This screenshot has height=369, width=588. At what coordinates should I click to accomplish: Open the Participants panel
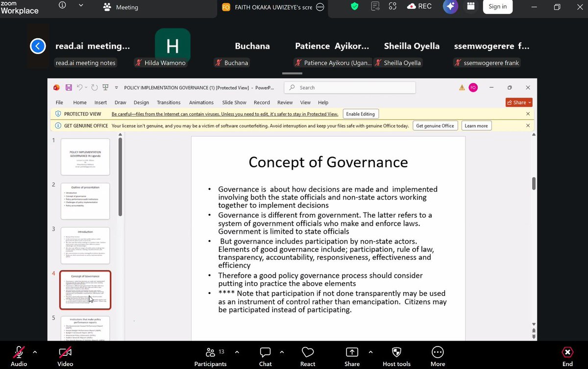tap(210, 356)
